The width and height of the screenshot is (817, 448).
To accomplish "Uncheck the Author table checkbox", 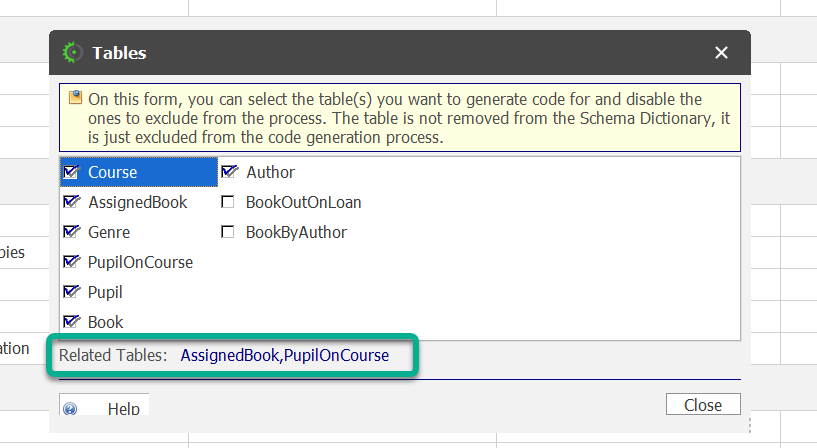I will click(229, 172).
